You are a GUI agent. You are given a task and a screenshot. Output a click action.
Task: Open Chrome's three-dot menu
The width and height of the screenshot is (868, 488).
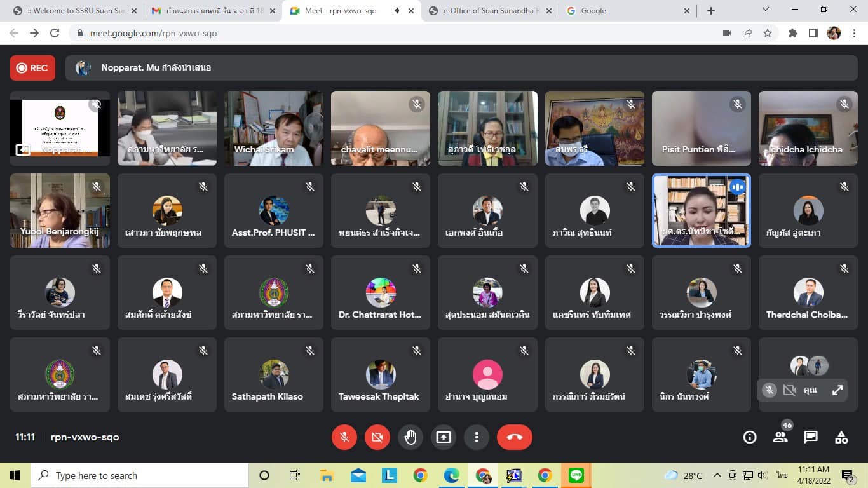pyautogui.click(x=853, y=33)
